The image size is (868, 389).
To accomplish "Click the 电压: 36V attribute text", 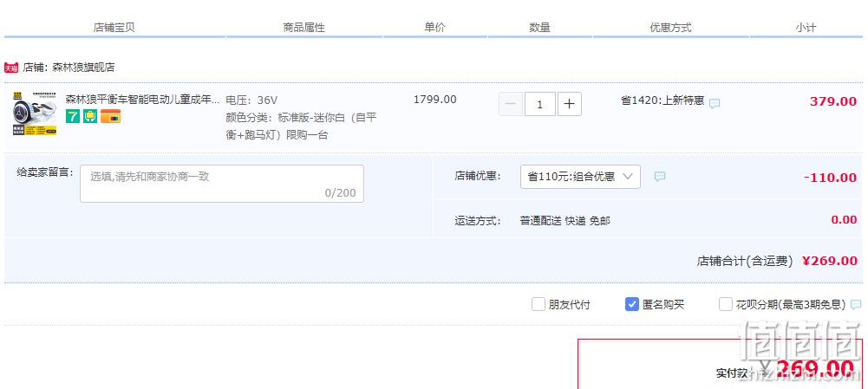I will point(251,100).
